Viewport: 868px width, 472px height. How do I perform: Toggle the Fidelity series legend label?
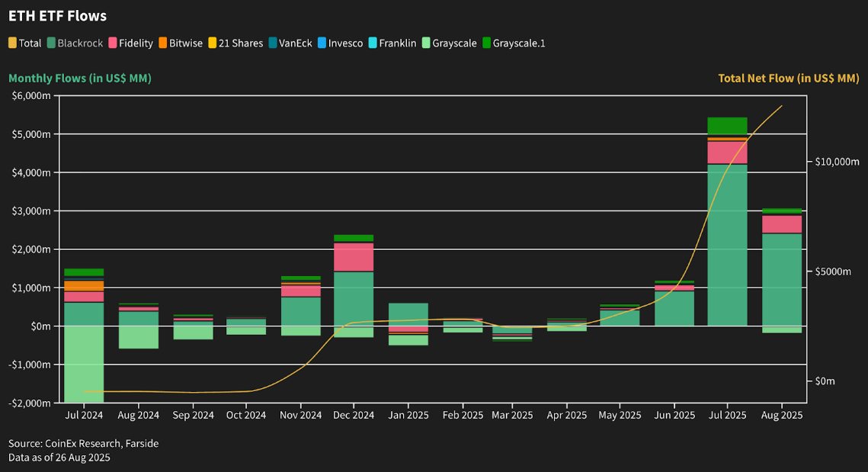point(136,43)
